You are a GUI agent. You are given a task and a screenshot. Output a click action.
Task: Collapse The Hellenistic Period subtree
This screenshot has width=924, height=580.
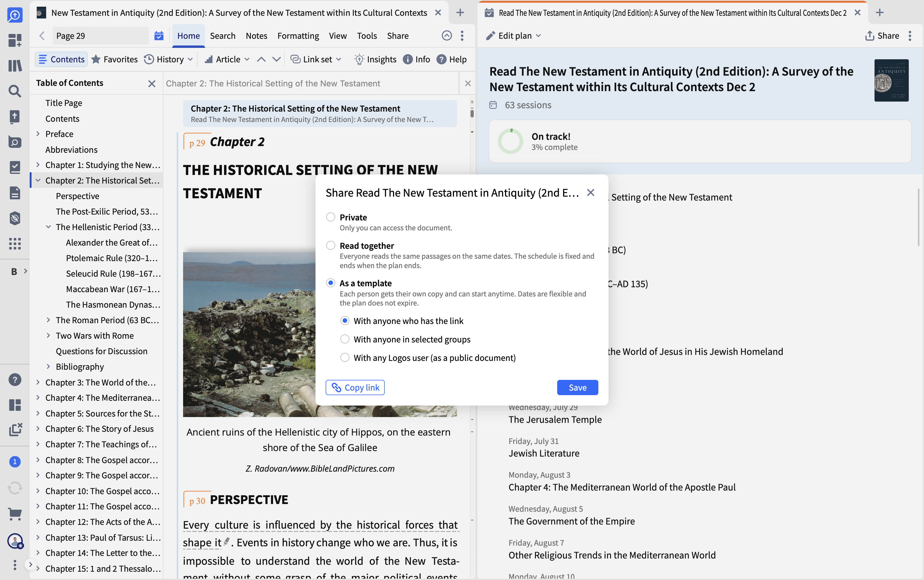[x=48, y=227]
